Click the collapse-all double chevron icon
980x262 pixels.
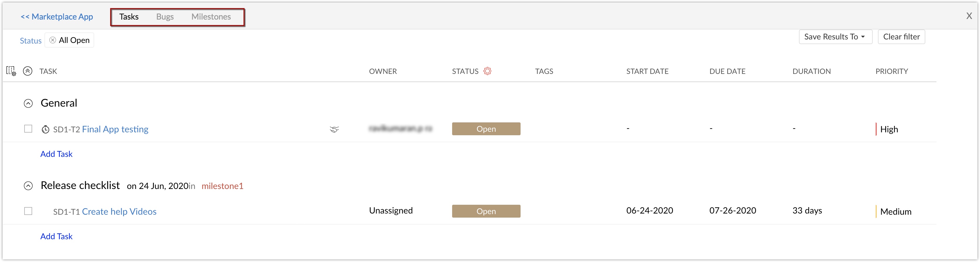pos(27,71)
